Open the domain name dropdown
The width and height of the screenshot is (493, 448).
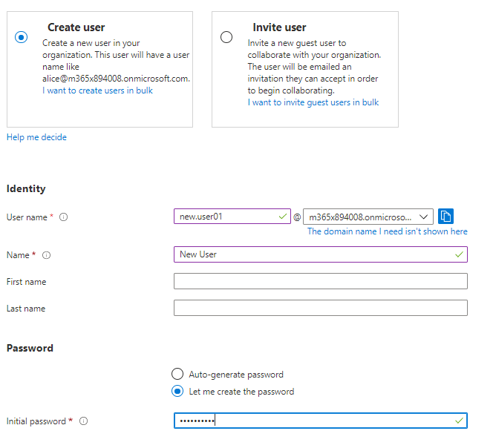tap(368, 217)
